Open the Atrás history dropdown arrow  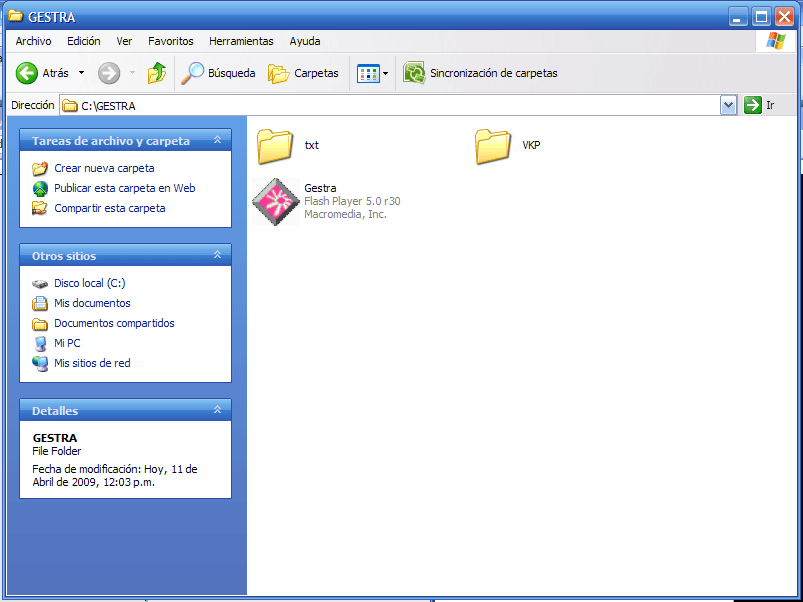point(82,73)
